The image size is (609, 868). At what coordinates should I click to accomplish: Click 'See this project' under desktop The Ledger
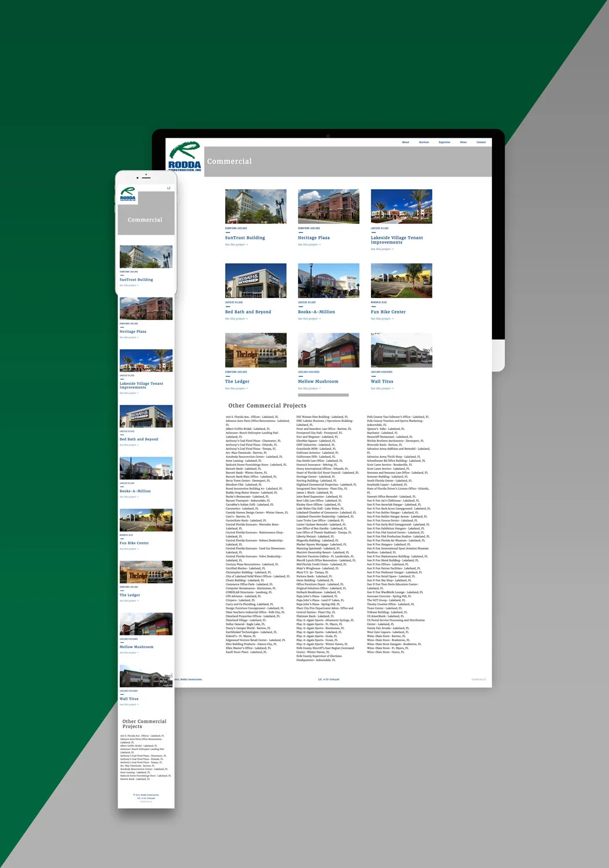point(236,388)
